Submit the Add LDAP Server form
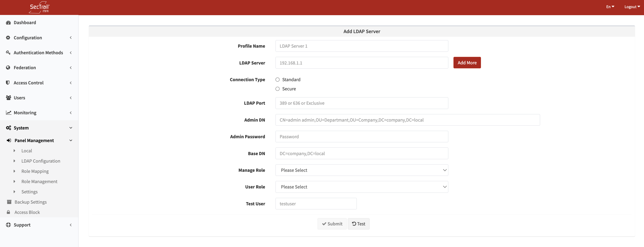The image size is (644, 247). click(x=332, y=223)
